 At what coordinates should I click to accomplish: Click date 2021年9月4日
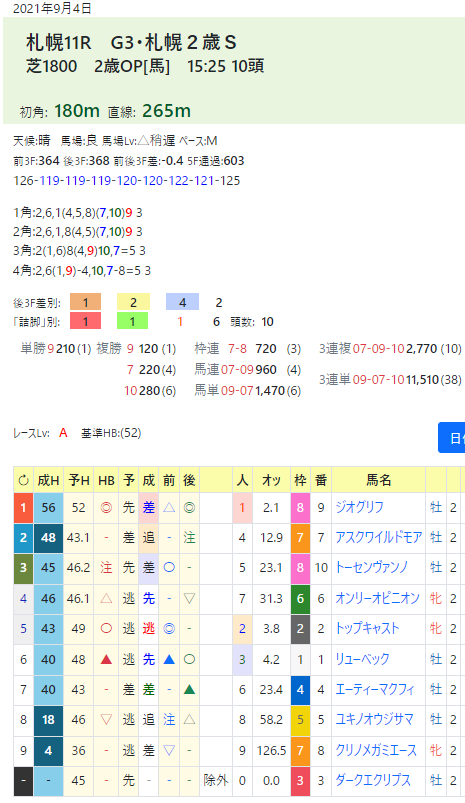52,9
